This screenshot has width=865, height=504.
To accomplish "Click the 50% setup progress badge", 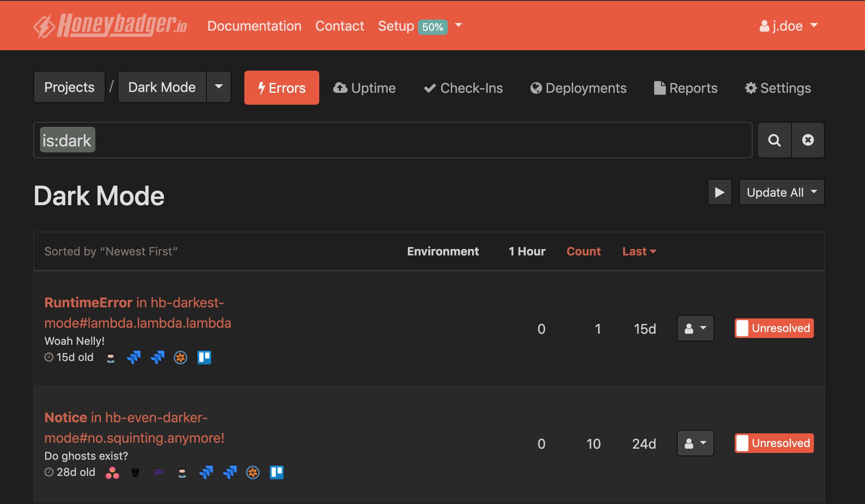I will 432,27.
